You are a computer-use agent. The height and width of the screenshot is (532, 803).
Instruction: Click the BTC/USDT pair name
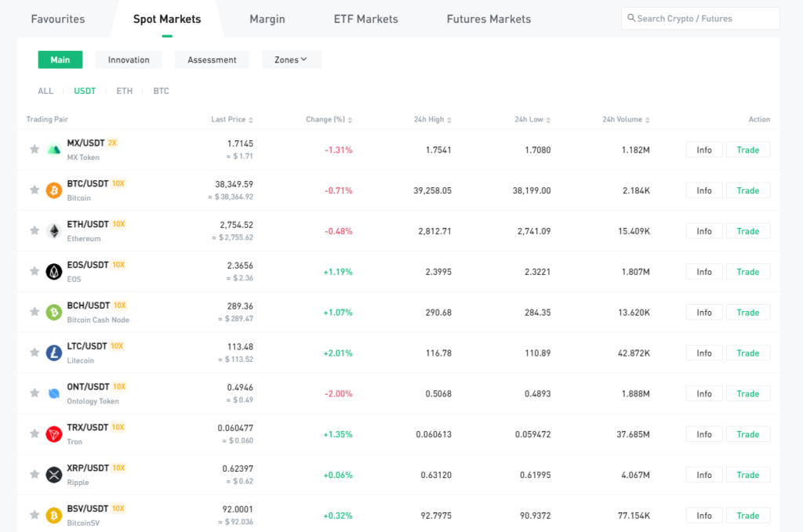point(88,183)
